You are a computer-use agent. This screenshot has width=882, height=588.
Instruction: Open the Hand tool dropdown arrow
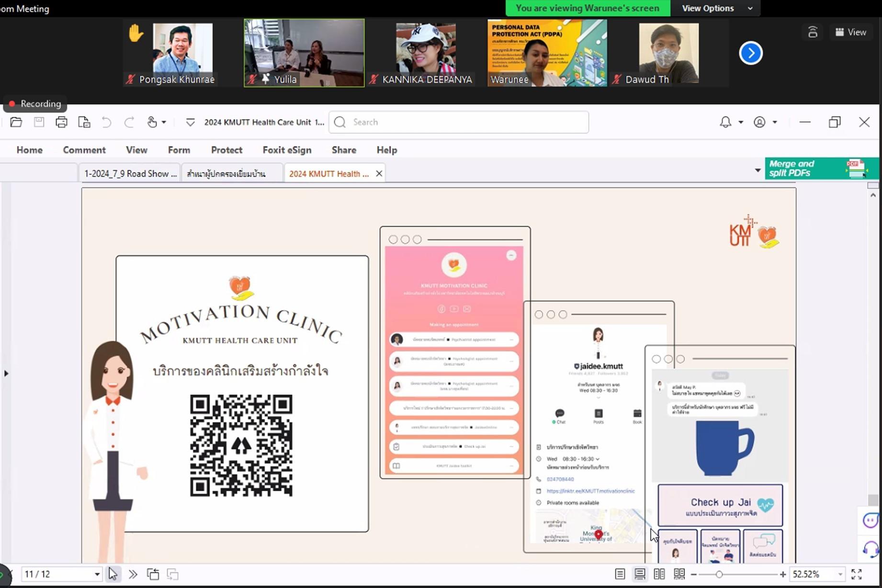(164, 122)
